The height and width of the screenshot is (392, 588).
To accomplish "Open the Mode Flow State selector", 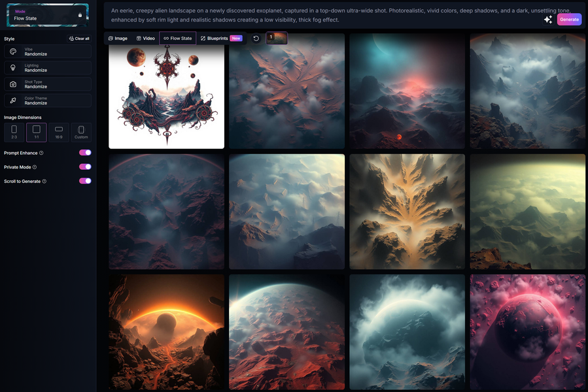I will [48, 16].
